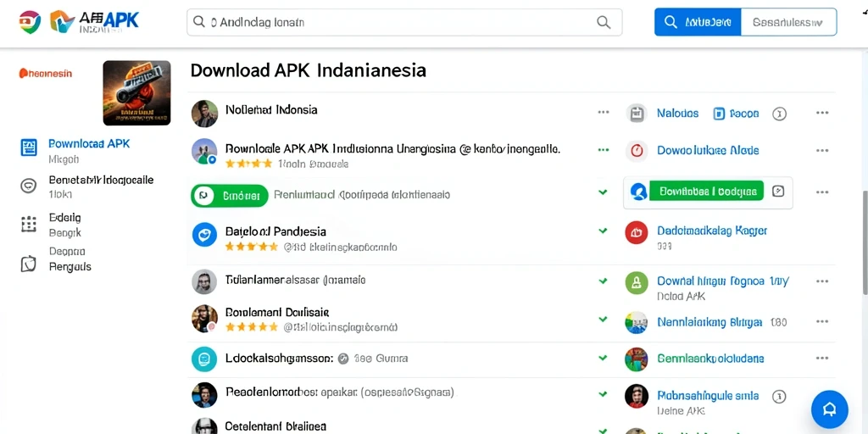Expand the green chevron of "Peaolenlomorbos" row
The height and width of the screenshot is (434, 868).
[603, 394]
